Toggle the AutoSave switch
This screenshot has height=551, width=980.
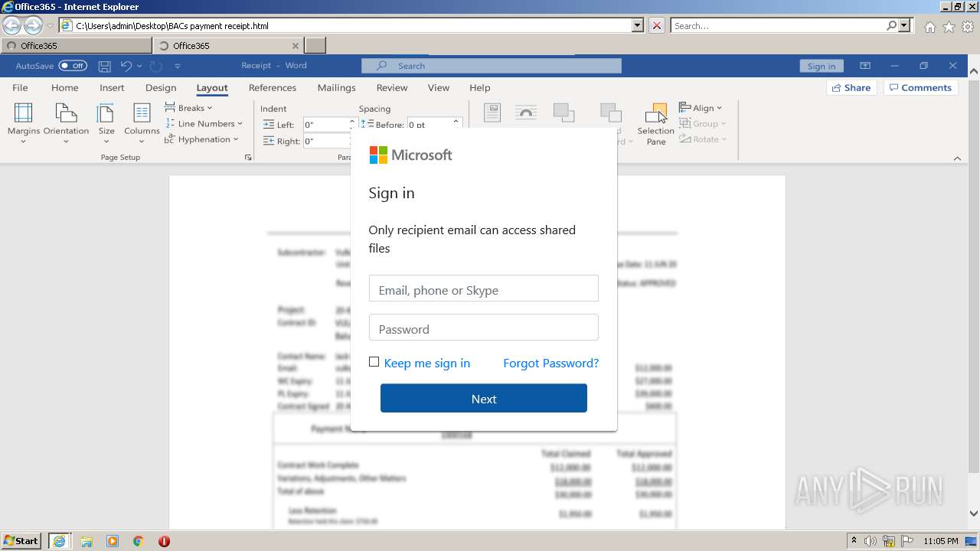click(73, 66)
